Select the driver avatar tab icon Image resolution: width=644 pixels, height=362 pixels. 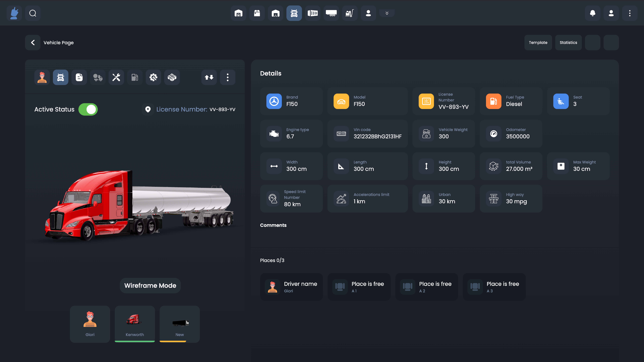pos(42,77)
